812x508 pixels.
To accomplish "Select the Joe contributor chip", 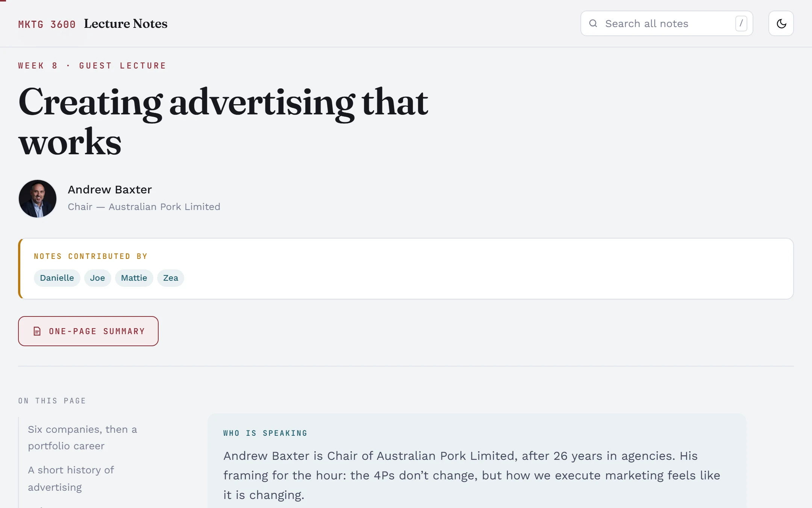I will [97, 278].
